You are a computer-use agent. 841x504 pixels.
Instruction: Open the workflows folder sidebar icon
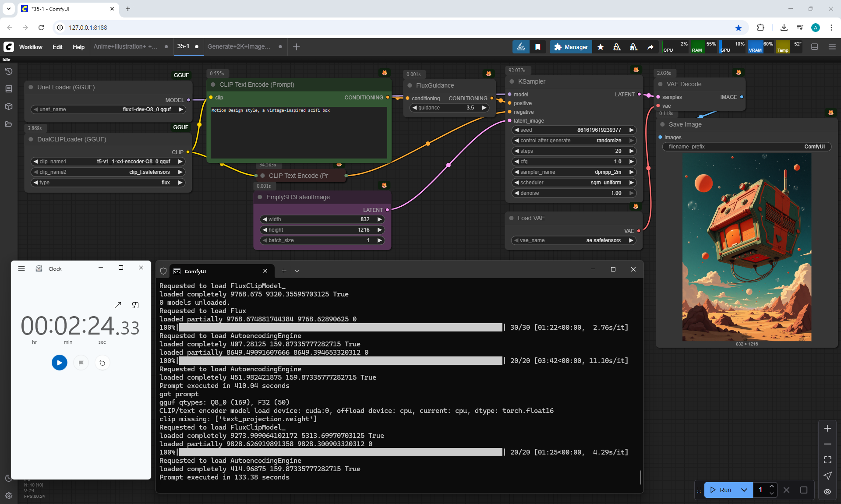[8, 124]
